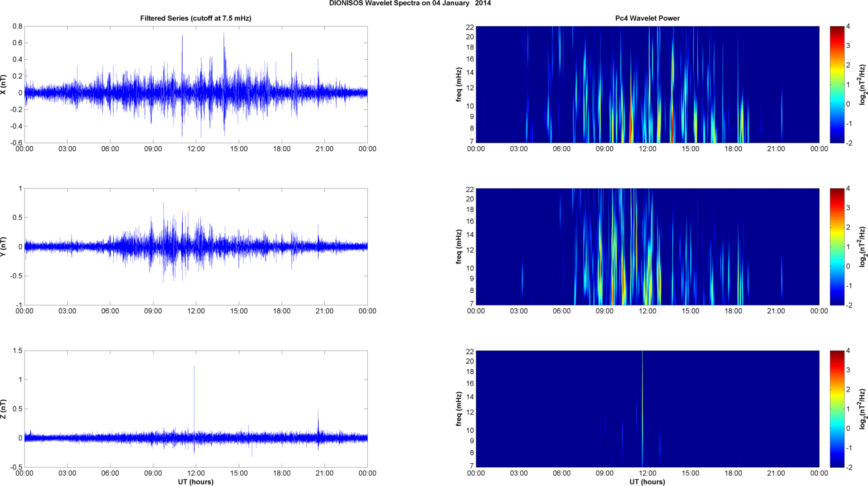Click the 7 frequency tick on bottom spectrogram
This screenshot has height=486, width=868.
pyautogui.click(x=472, y=466)
